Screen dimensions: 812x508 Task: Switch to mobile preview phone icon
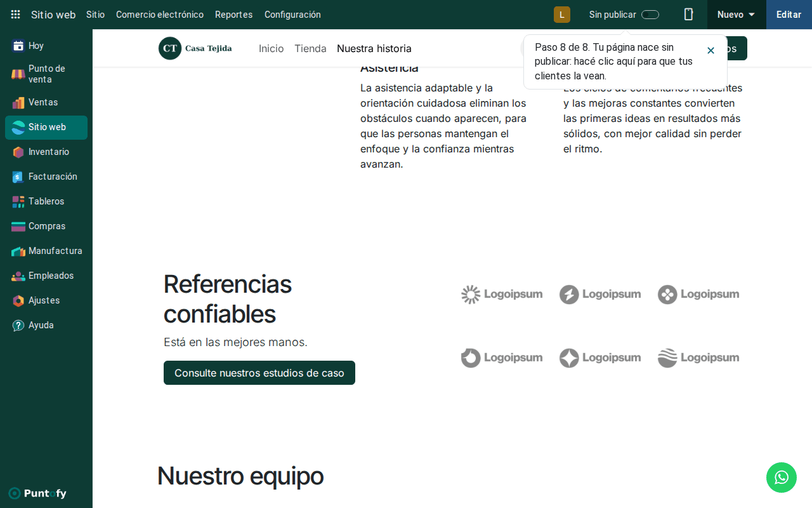(688, 15)
